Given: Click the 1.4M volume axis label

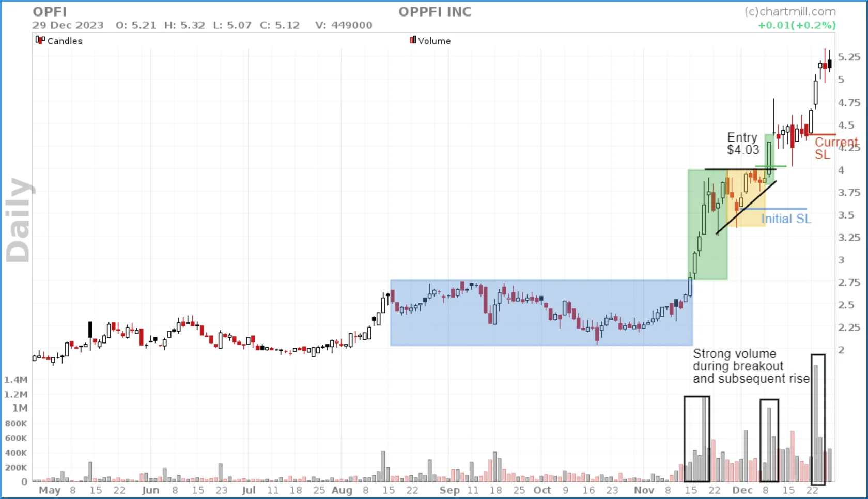Looking at the screenshot, I should tap(16, 380).
